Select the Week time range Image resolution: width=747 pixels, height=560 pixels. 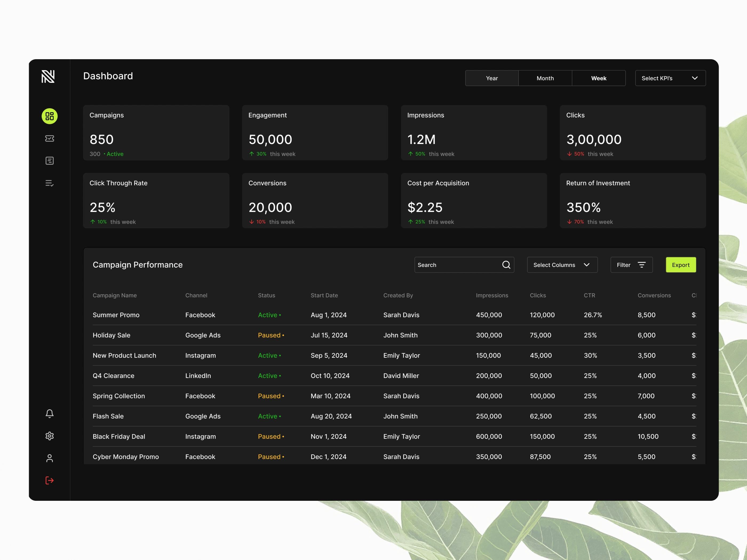click(x=598, y=78)
